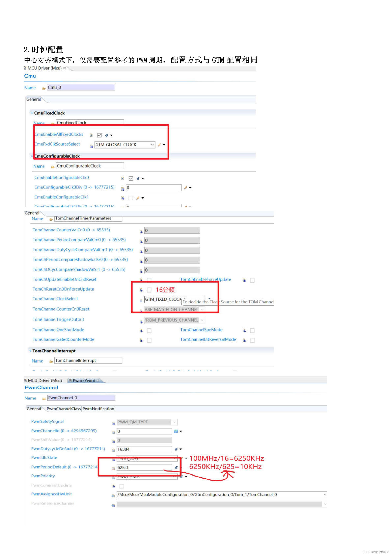Open the calculator icon next to PwmChannelId
Image resolution: width=392 pixels, height=555 pixels.
click(176, 431)
